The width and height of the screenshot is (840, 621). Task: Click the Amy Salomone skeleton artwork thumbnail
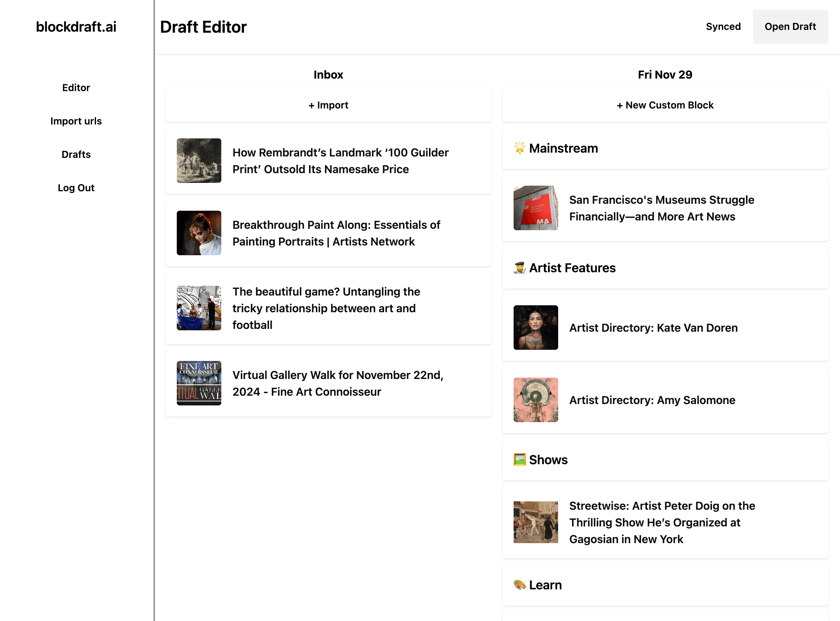(x=536, y=400)
